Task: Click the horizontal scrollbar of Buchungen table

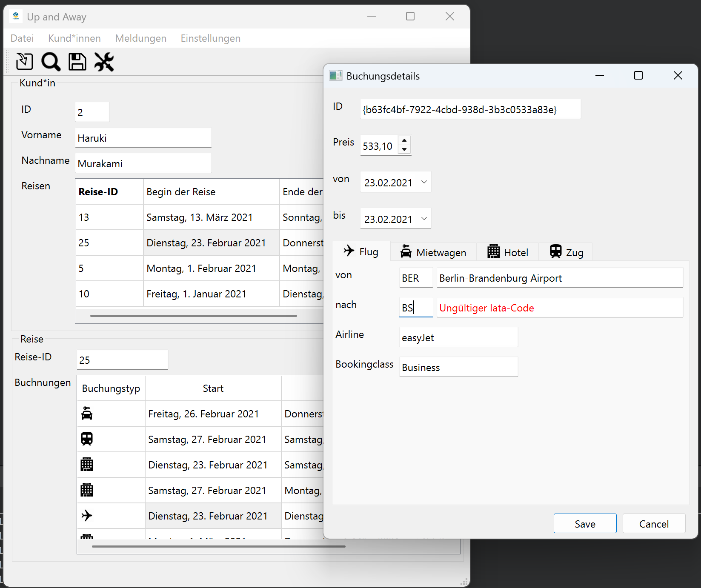Action: [x=218, y=546]
